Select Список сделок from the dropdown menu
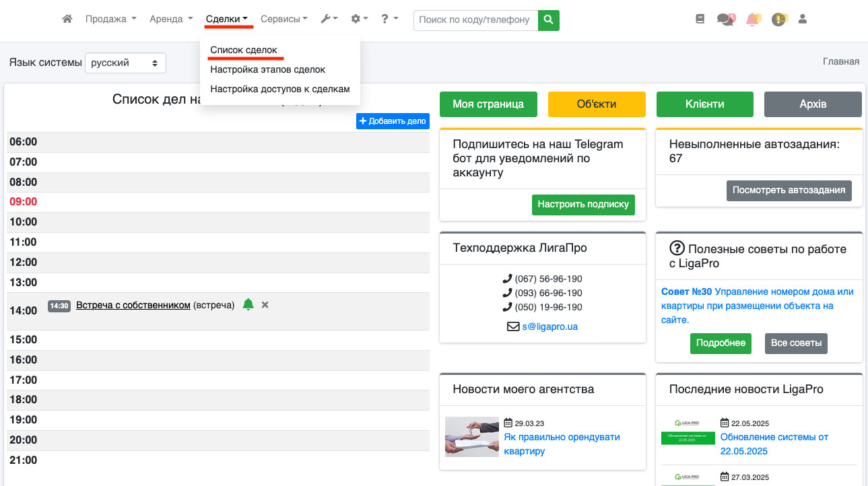 click(x=243, y=50)
